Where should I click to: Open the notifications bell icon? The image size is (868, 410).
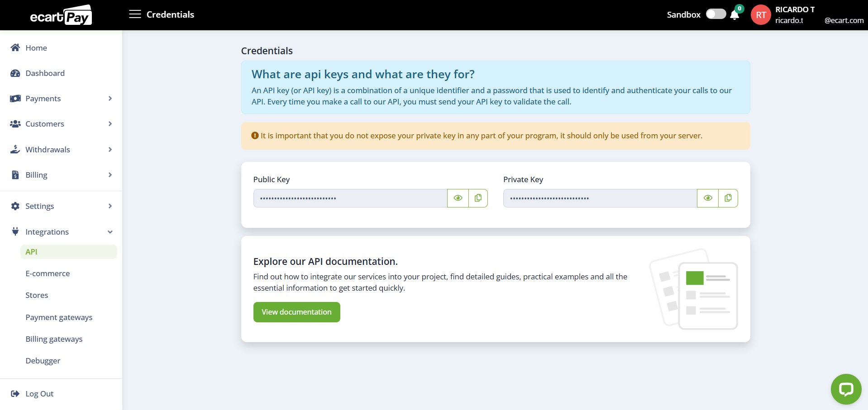(x=734, y=16)
